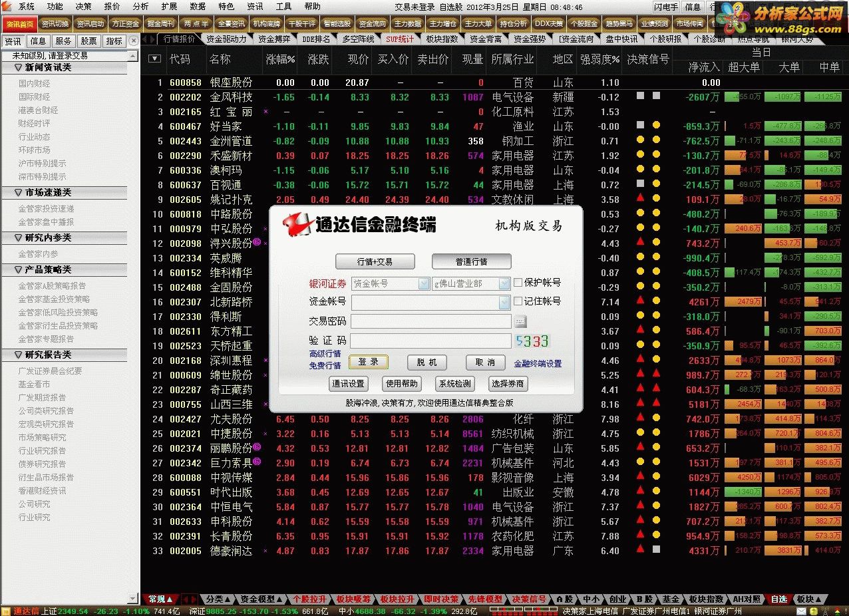Click the orange 大单 bar in the 德豪润达 row
The image size is (849, 616).
[x=783, y=550]
